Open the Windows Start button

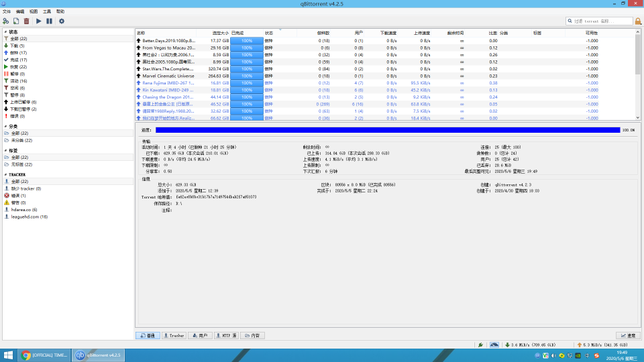pos(8,355)
